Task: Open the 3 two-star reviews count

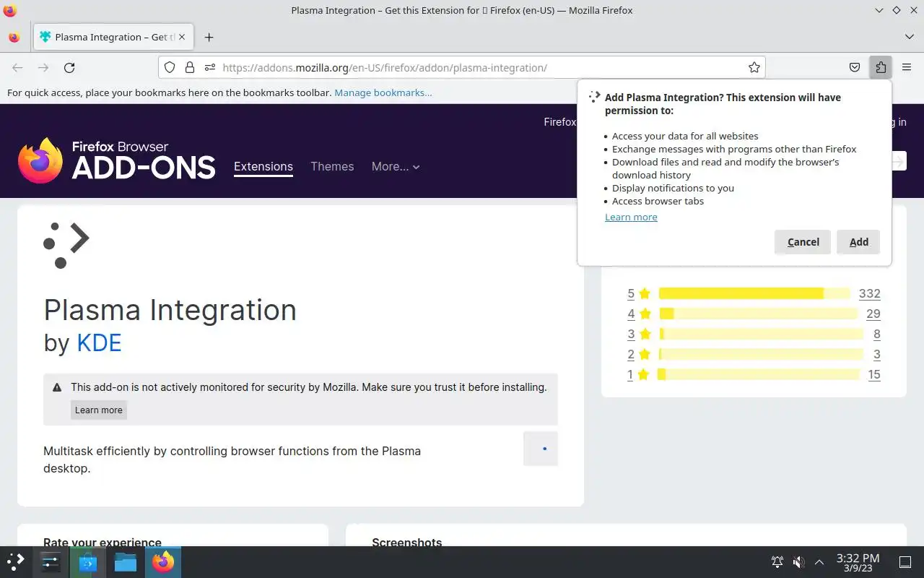Action: 876,354
